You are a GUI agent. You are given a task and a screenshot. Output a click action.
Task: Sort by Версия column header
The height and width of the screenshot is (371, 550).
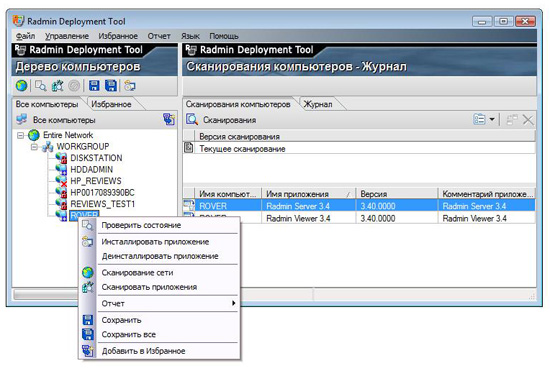click(397, 194)
